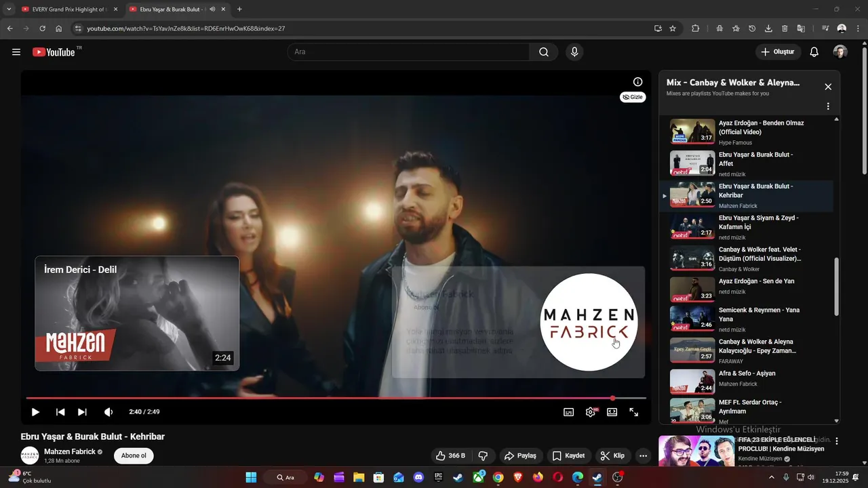Open tab search dropdown arrow
The image size is (868, 488).
9,9
